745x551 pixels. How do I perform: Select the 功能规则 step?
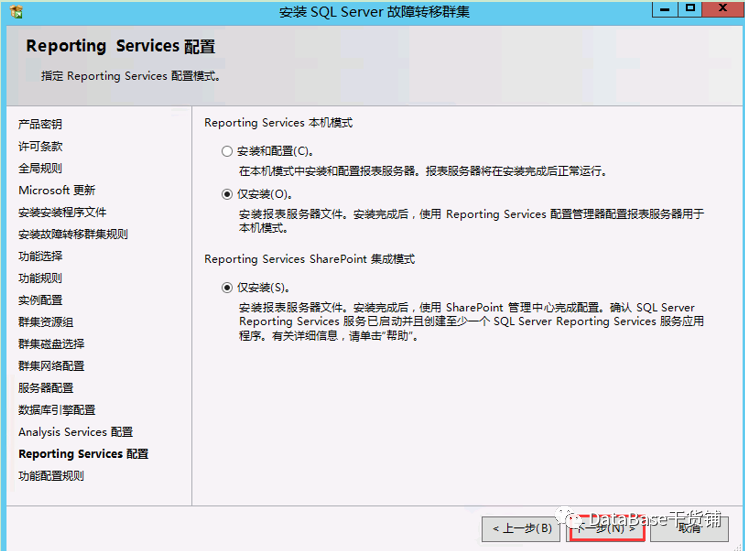40,278
